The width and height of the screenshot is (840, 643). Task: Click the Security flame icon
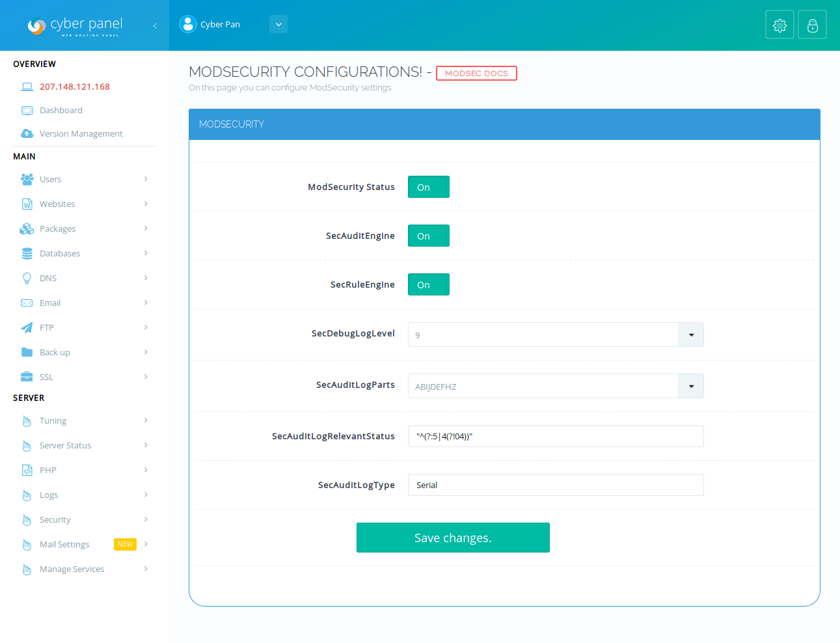pos(27,520)
